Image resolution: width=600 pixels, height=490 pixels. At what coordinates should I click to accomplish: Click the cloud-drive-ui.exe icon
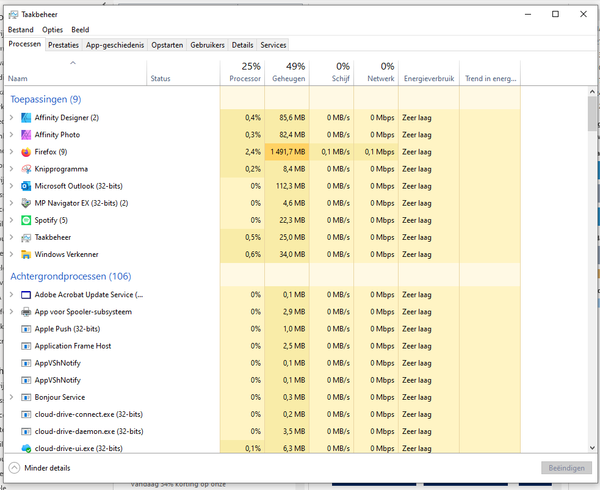click(26, 448)
